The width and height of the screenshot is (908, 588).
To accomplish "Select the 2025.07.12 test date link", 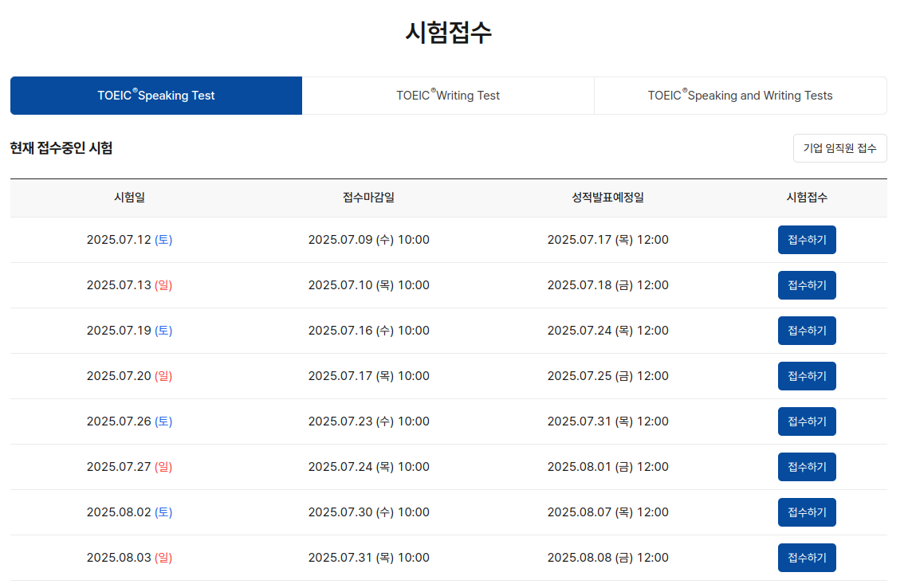I will coord(129,239).
